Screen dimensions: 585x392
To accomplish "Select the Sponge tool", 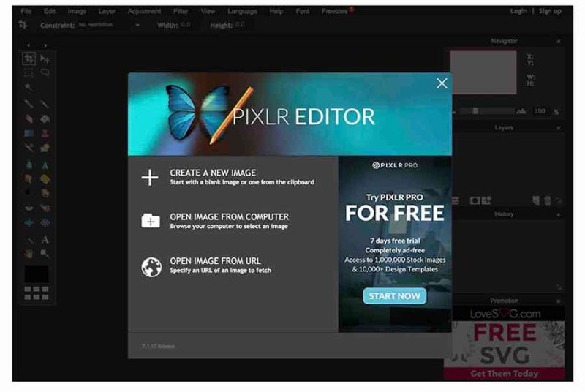I will [45, 178].
